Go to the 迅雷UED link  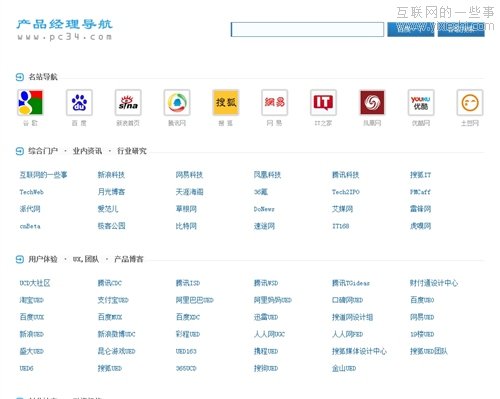tap(266, 317)
